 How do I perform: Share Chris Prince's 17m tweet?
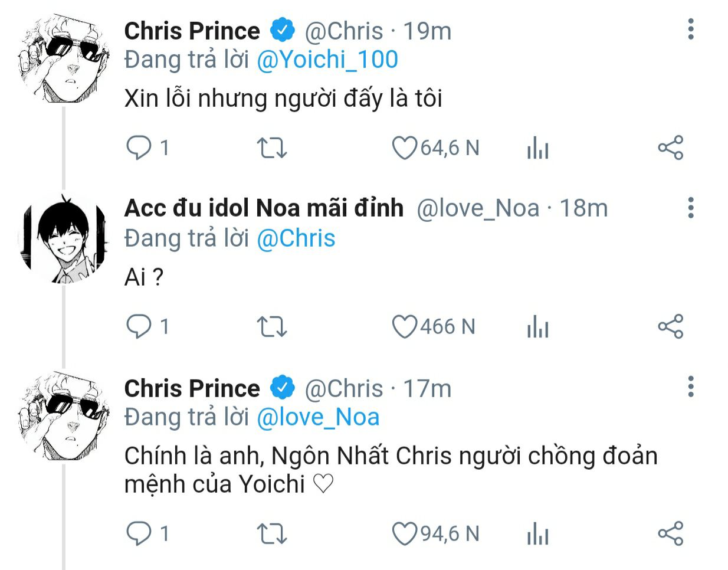click(x=670, y=533)
